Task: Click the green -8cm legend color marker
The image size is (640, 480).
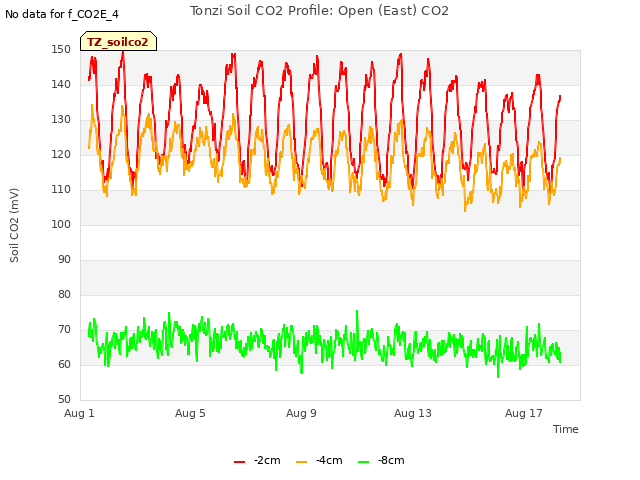Action: point(363,462)
